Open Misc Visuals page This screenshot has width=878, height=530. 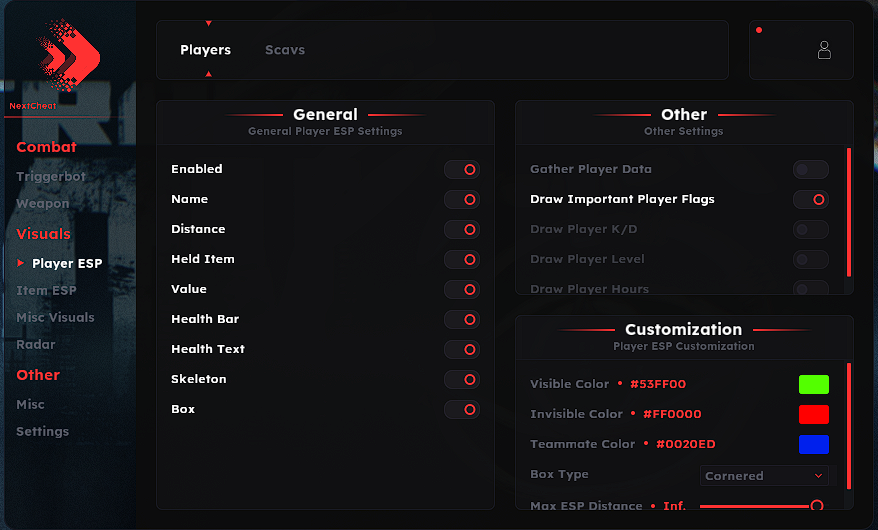click(x=55, y=318)
